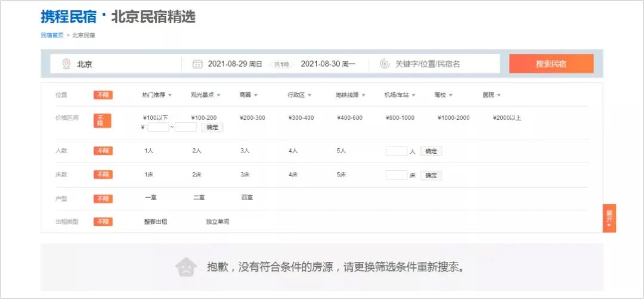
Task: Choose 独立单间 rental type
Action: pos(218,222)
